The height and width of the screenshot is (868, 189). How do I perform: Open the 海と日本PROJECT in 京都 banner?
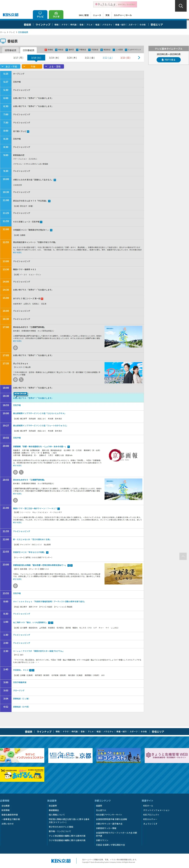(x=70, y=755)
